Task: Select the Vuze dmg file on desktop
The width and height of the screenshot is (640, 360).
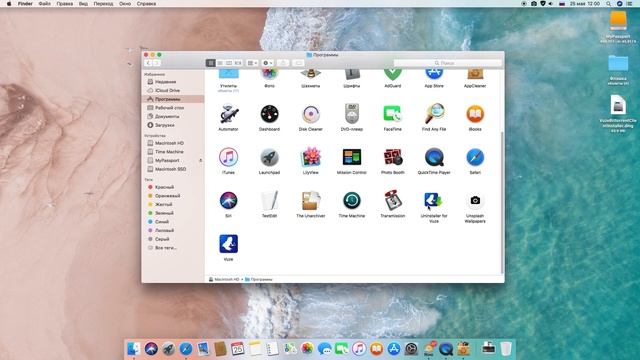Action: tap(618, 105)
